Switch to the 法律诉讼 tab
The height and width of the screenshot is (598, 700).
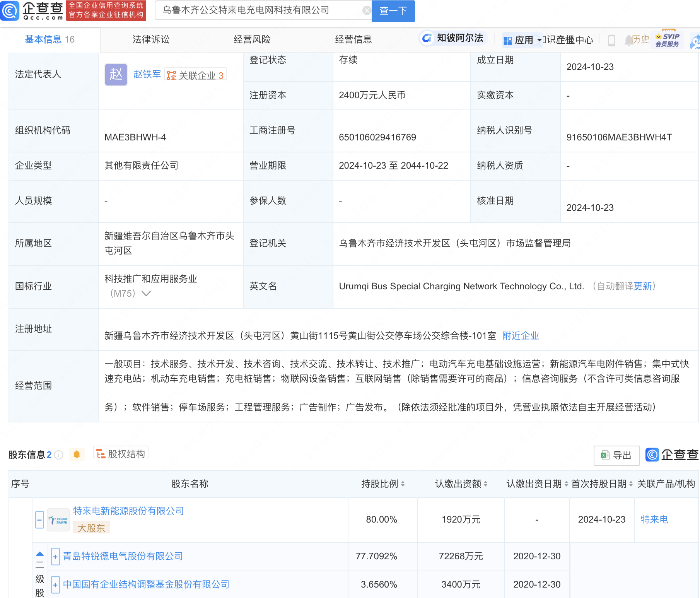[150, 39]
